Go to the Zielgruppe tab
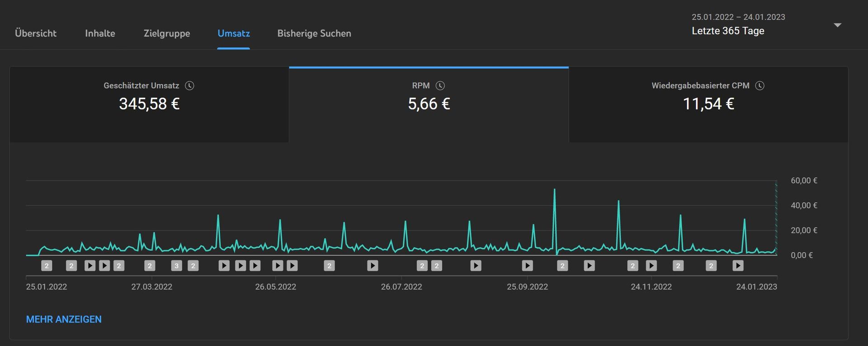Image resolution: width=868 pixels, height=346 pixels. [x=167, y=33]
